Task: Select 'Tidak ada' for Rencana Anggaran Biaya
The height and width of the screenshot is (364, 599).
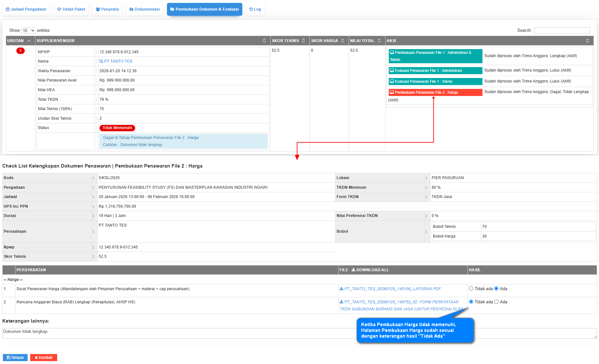Action: tap(471, 302)
